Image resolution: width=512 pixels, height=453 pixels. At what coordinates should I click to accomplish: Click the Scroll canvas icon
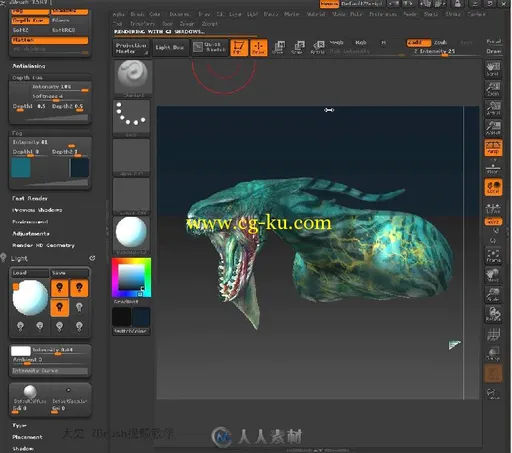[x=493, y=69]
